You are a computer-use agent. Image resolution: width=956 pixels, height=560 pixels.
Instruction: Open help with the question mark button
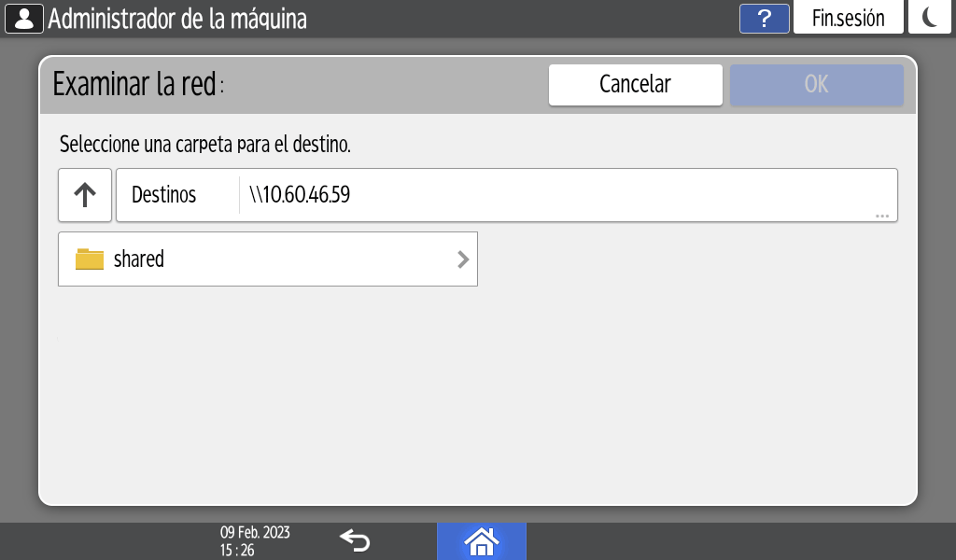pos(765,19)
